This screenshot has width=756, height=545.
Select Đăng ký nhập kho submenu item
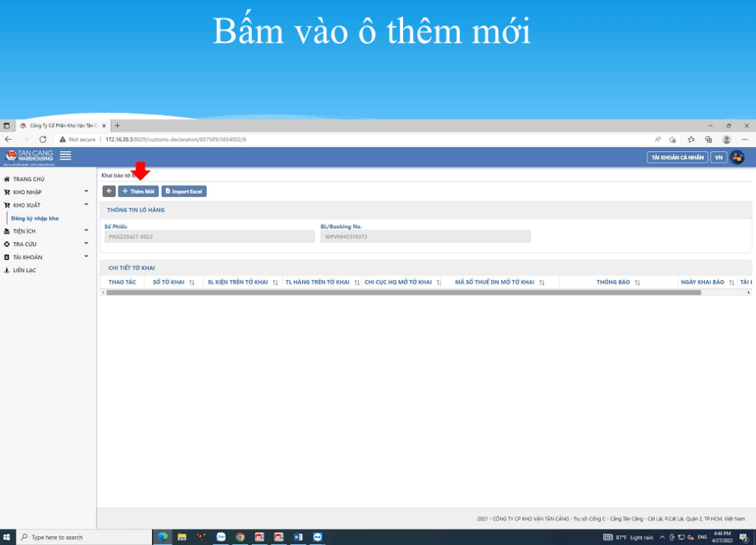pyautogui.click(x=35, y=219)
